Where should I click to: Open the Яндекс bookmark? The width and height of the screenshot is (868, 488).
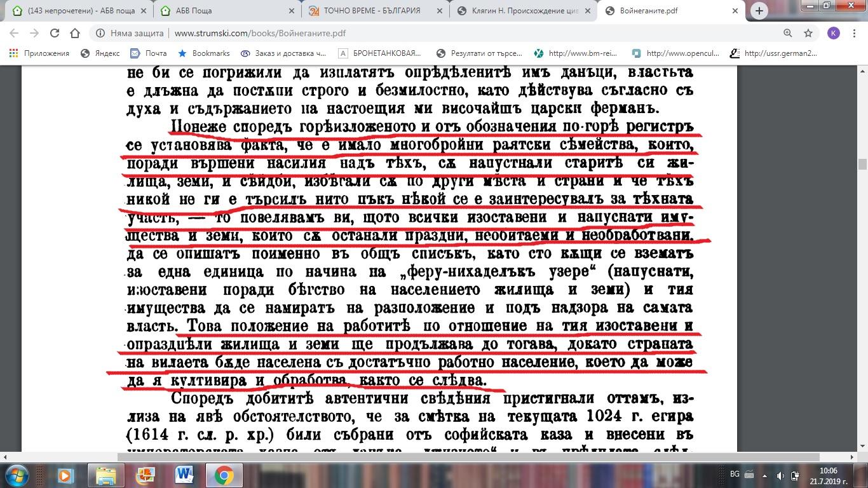point(100,53)
